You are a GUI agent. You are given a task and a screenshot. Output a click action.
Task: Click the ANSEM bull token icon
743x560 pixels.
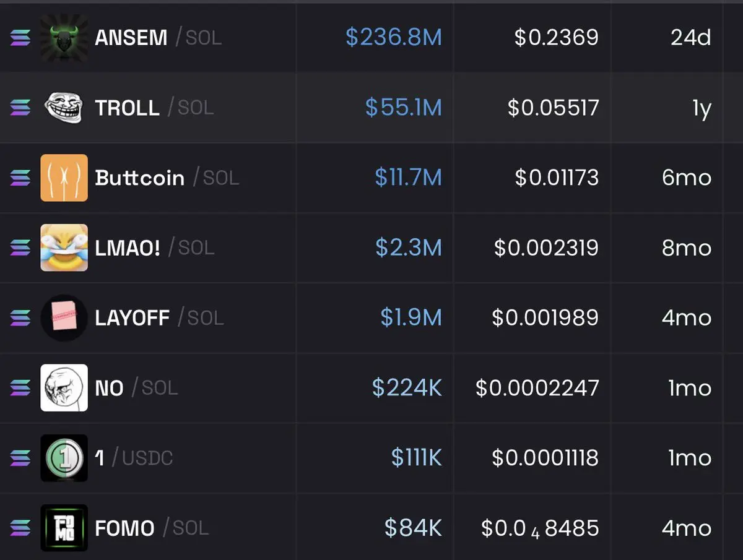[x=64, y=37]
